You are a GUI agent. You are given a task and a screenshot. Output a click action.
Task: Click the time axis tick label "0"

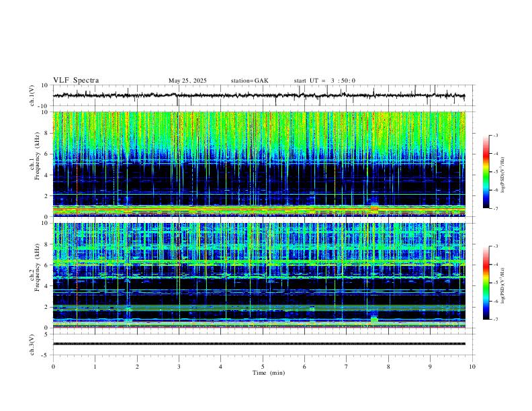[53, 367]
